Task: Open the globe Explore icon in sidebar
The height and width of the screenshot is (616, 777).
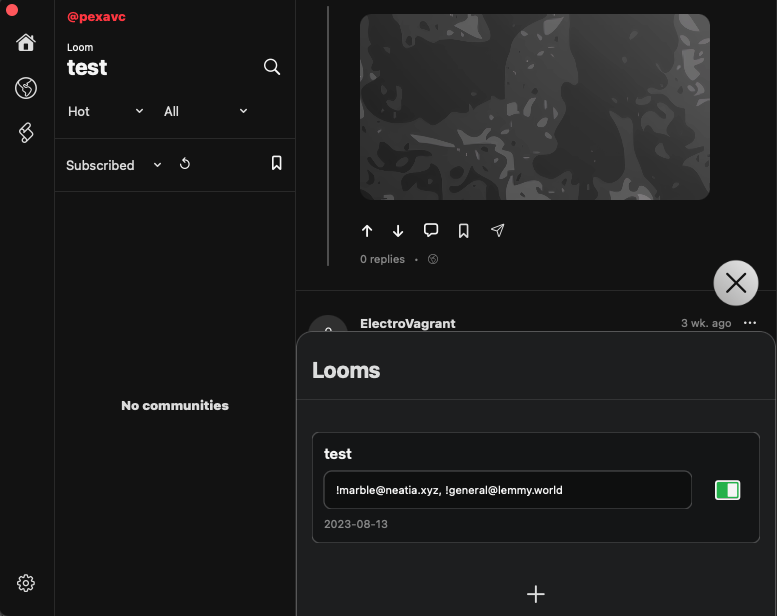Action: point(26,88)
